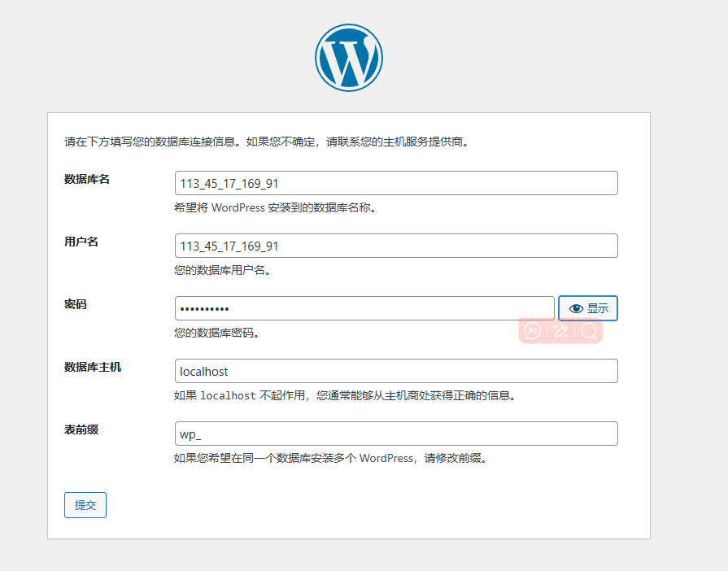Click the AI assistant icon in pink overlay
Screen dimensions: 728x571
click(x=532, y=331)
